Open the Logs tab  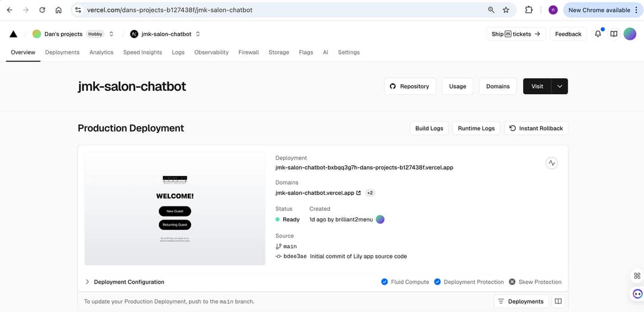[178, 52]
